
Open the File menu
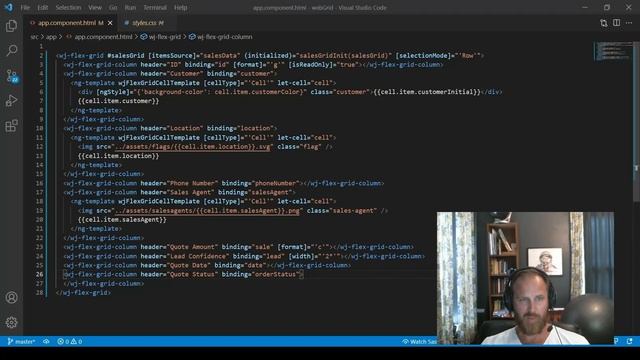point(25,7)
